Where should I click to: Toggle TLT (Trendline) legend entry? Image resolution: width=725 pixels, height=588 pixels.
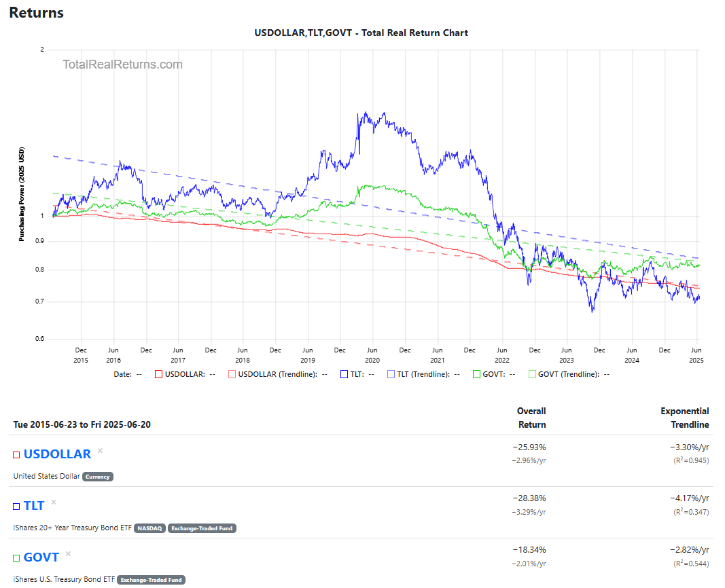(x=419, y=374)
